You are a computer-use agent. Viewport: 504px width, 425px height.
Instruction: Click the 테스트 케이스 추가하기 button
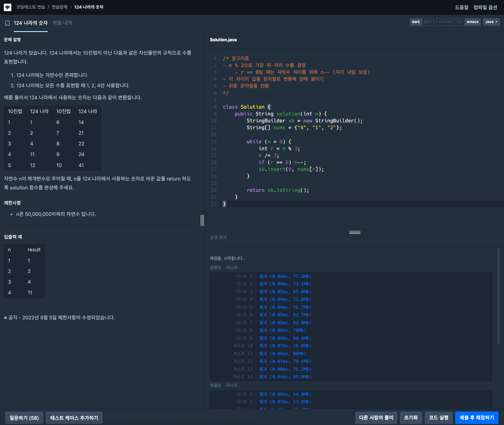pos(74,418)
